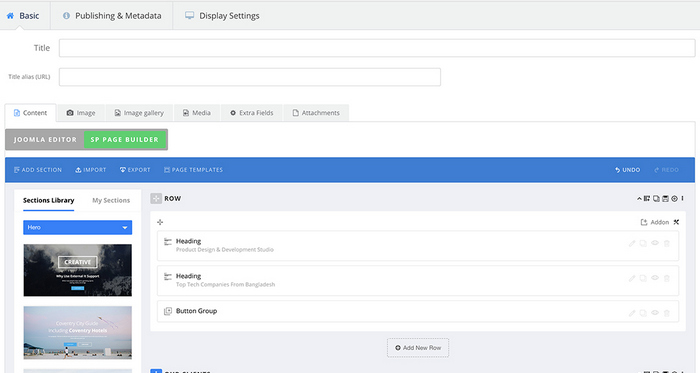The height and width of the screenshot is (373, 700).
Task: Click the Add New Row button
Action: pyautogui.click(x=418, y=348)
